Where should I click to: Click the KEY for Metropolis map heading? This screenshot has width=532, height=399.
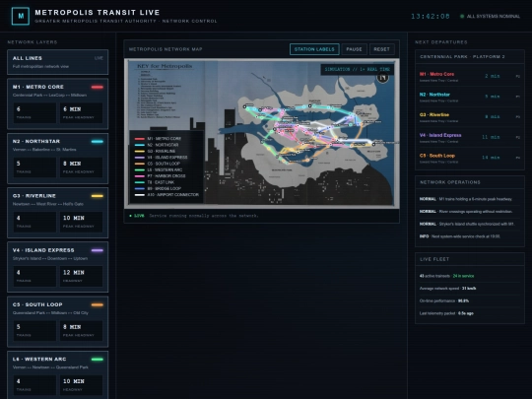click(165, 66)
